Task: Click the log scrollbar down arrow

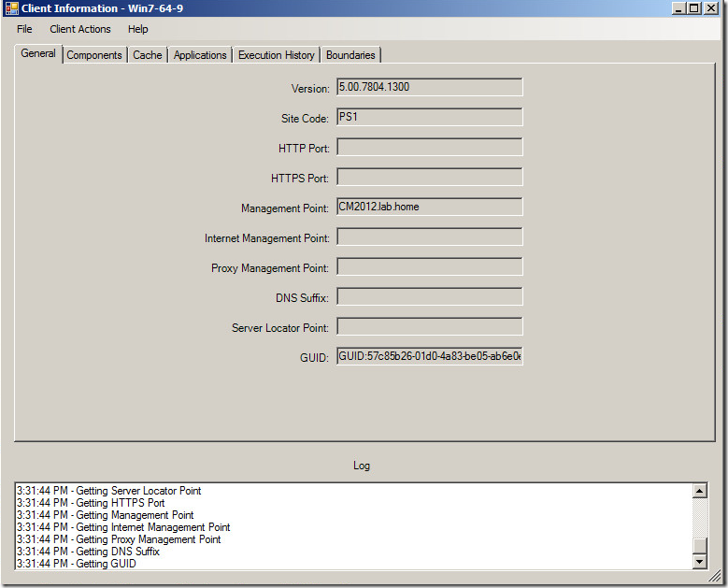Action: coord(700,562)
